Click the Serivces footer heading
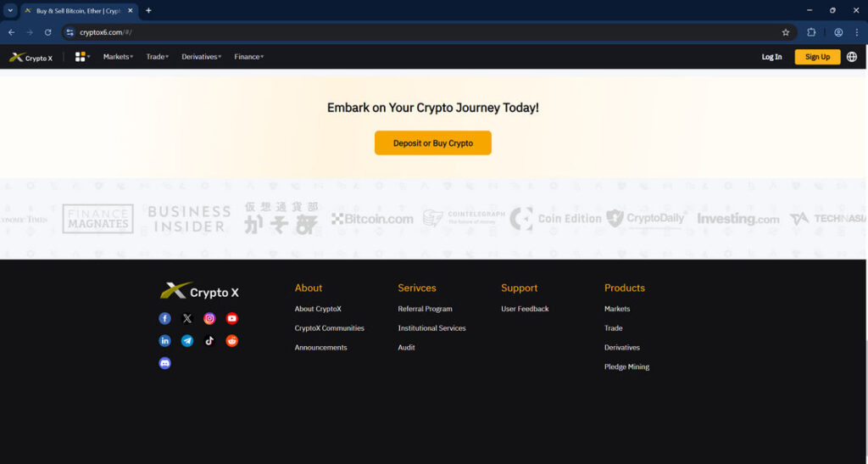The image size is (868, 464). (x=417, y=288)
